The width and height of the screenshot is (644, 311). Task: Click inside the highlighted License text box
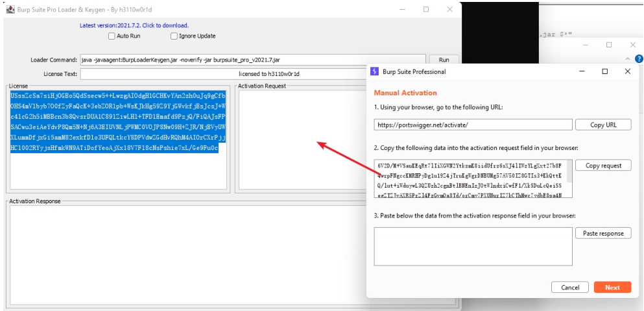pos(118,140)
